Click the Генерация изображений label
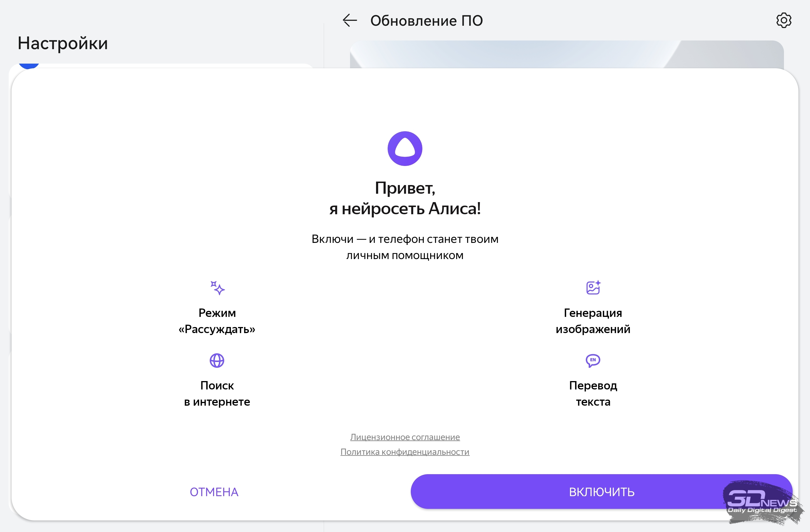Image resolution: width=810 pixels, height=532 pixels. [593, 321]
